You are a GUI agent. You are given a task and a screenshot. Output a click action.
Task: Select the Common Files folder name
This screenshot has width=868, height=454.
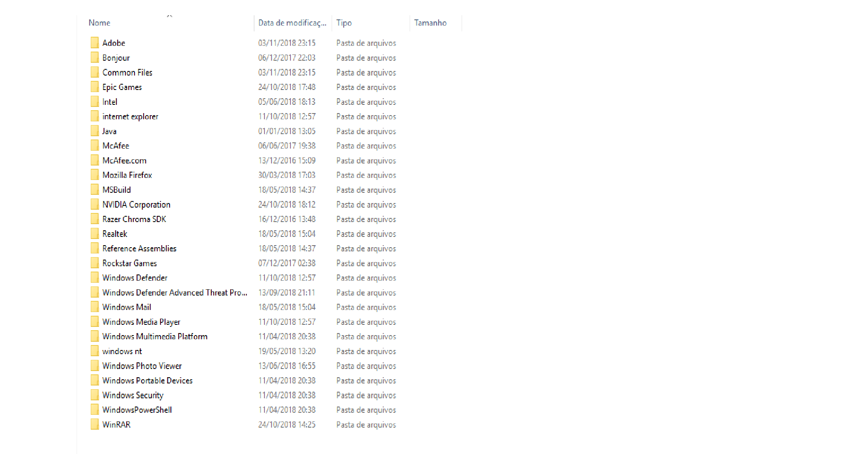click(127, 73)
